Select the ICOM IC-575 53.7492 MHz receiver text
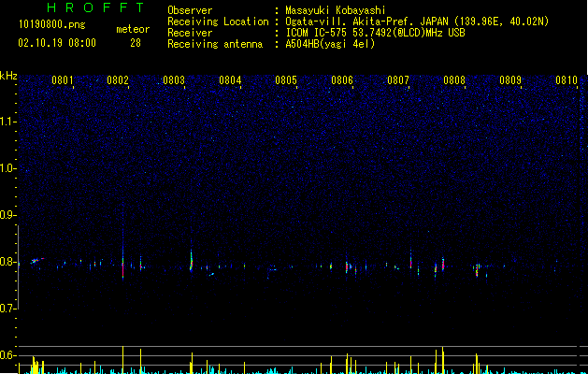This screenshot has height=374, width=588. 375,33
